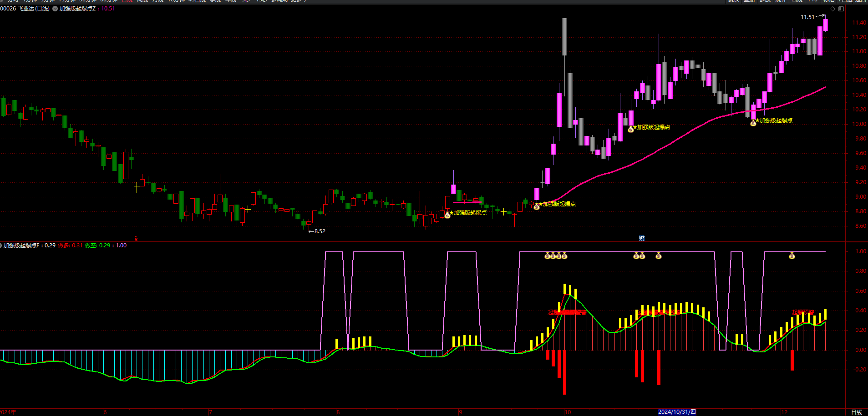
Task: Click the circle icon before 加强版起爆点F
Action: [x=1, y=246]
